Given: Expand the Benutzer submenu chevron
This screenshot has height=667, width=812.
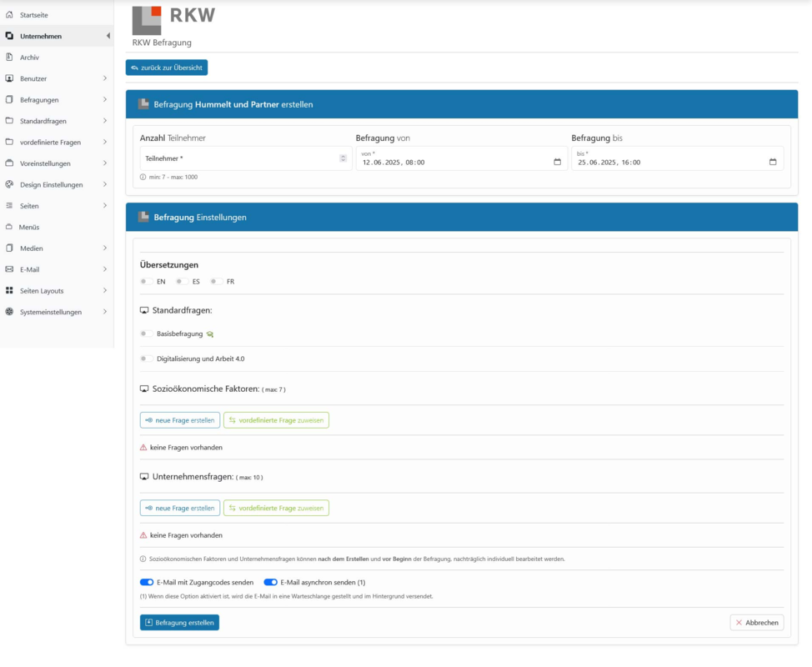Looking at the screenshot, I should [105, 78].
